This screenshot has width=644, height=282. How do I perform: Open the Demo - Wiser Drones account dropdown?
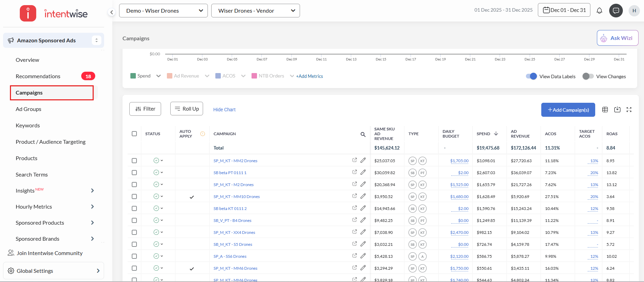tap(163, 11)
